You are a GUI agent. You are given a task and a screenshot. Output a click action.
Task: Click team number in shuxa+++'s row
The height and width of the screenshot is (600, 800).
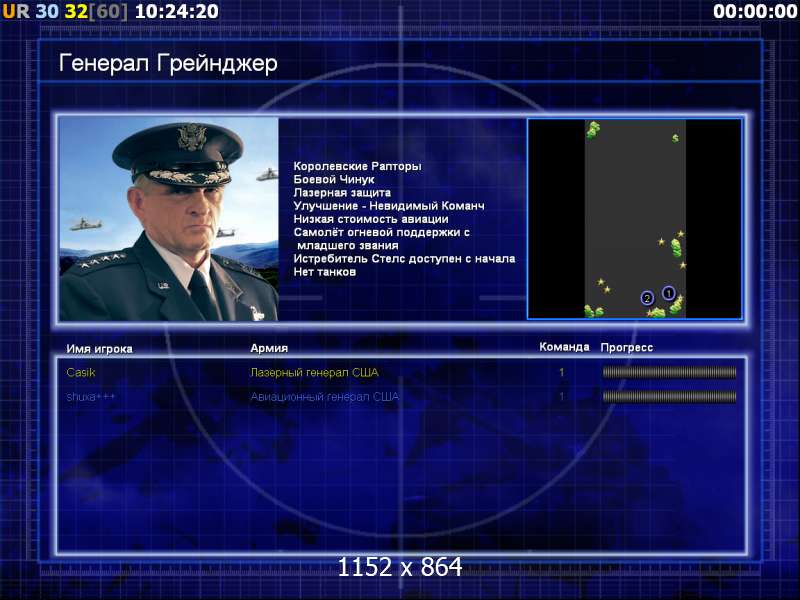click(x=562, y=396)
